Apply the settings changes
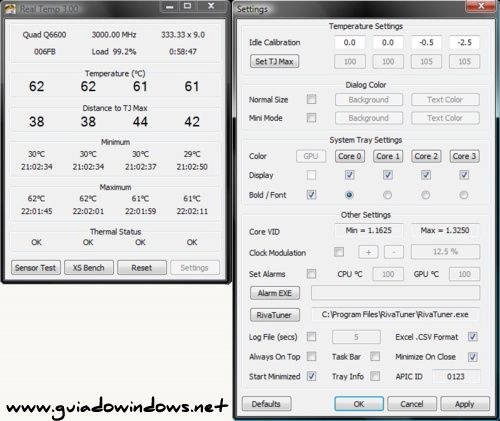Screen dimensions: 500x421 465,404
